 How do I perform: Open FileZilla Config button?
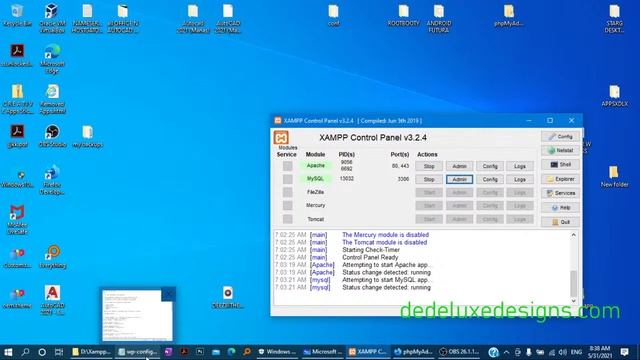490,193
